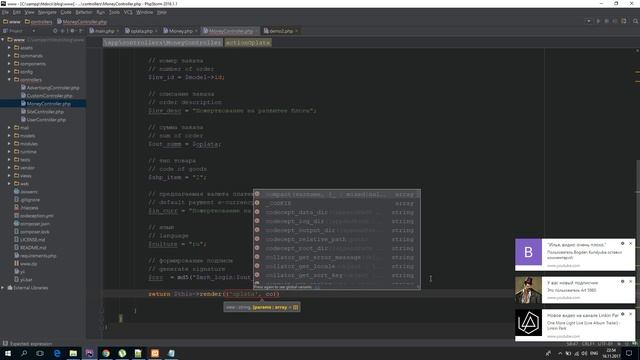This screenshot has width=640, height=360.
Task: Close the Bogdan comment notification
Action: 631,244
